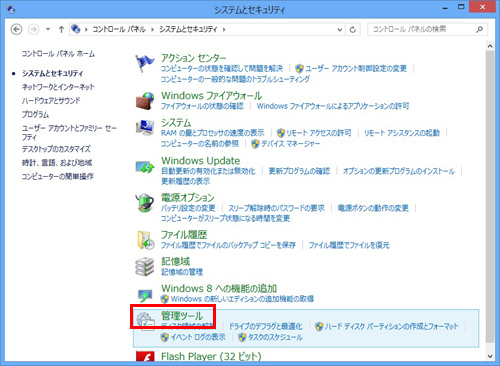Click 更新履歴の表示

click(x=185, y=181)
